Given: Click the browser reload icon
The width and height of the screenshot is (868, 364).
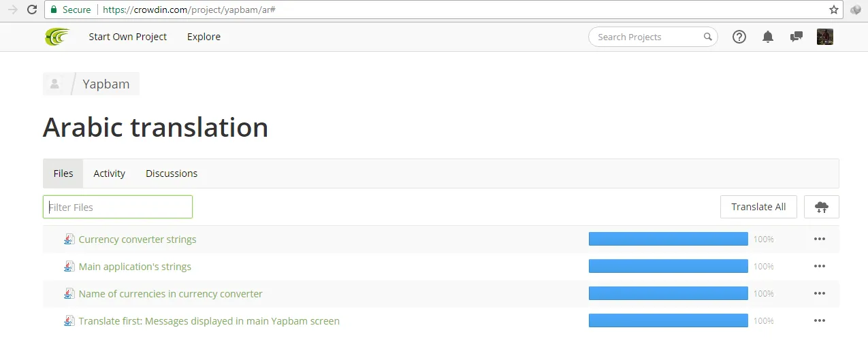Looking at the screenshot, I should 31,10.
